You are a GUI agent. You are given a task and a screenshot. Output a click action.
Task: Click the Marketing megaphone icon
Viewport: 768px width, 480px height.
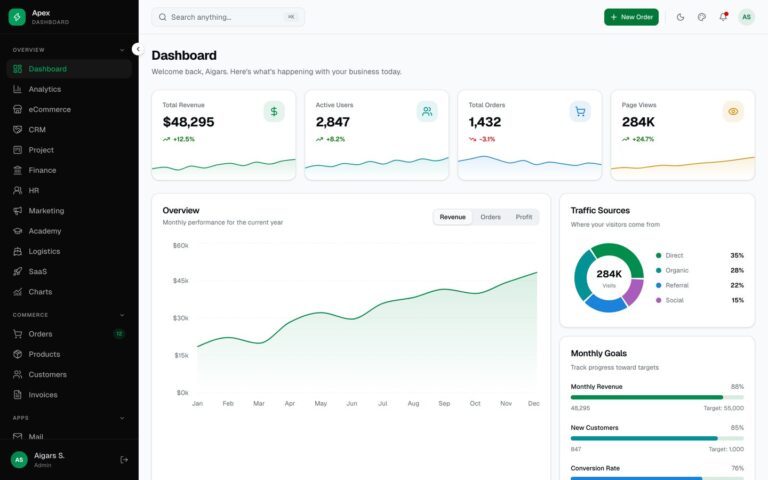(18, 211)
